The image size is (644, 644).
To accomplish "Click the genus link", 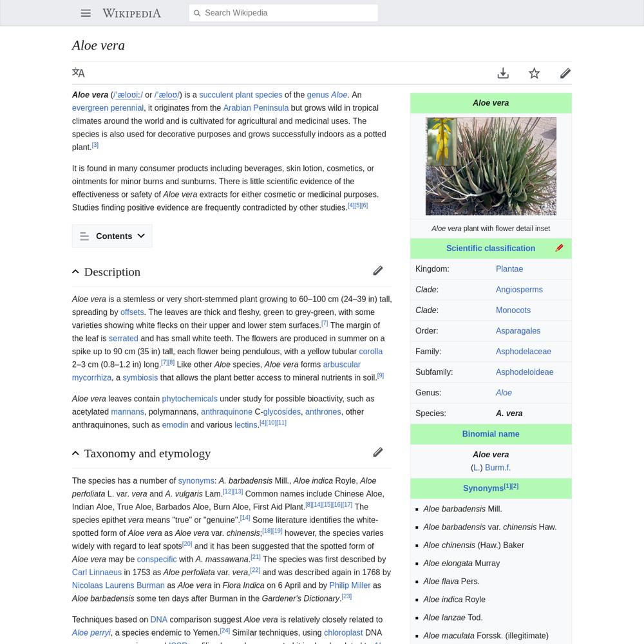I will [x=318, y=95].
